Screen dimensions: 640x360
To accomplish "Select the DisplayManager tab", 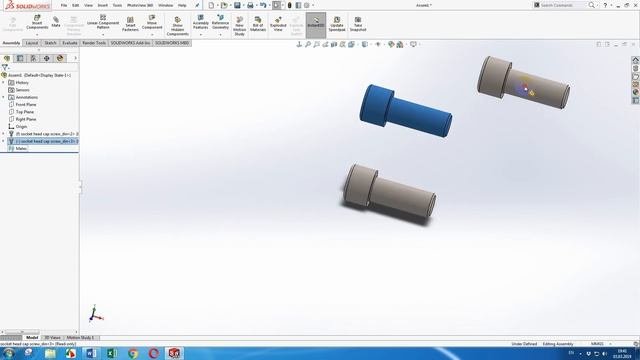I will pos(60,58).
